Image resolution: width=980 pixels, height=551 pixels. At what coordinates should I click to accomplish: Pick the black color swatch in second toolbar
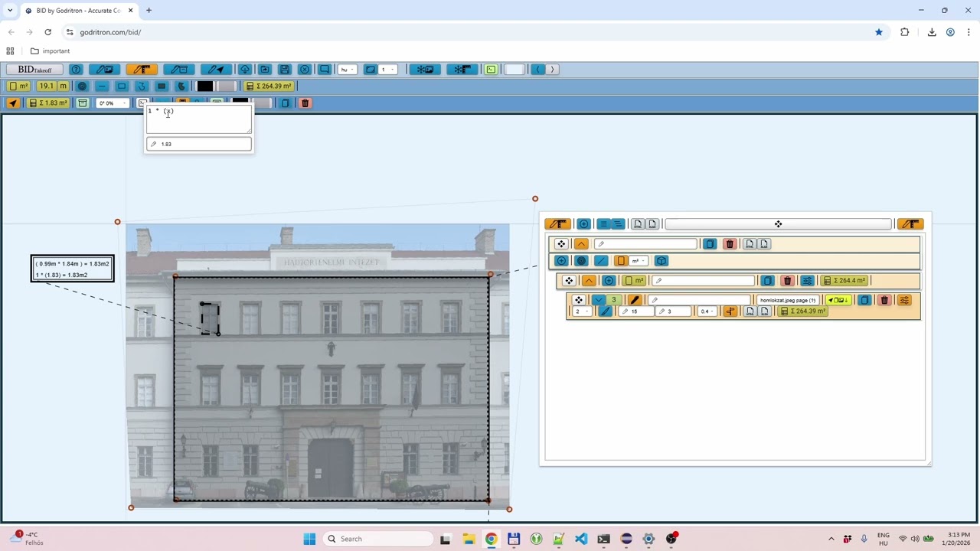205,86
